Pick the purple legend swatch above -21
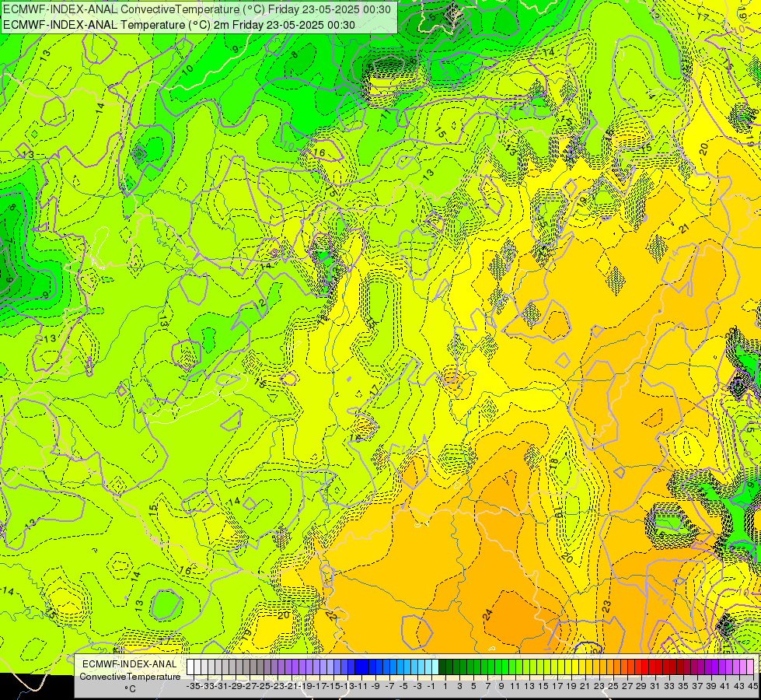Viewport: 761px width, 700px height. click(x=288, y=667)
